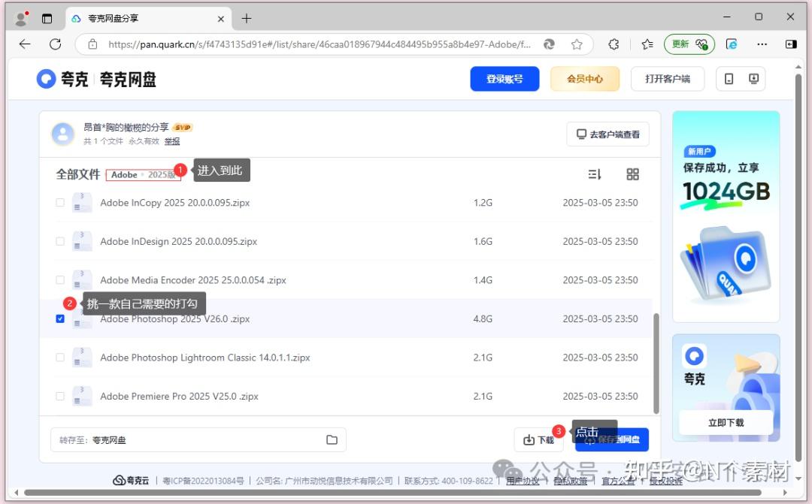
Task: Check the Adobe Premiere Pro 2025 checkbox
Action: coord(60,396)
